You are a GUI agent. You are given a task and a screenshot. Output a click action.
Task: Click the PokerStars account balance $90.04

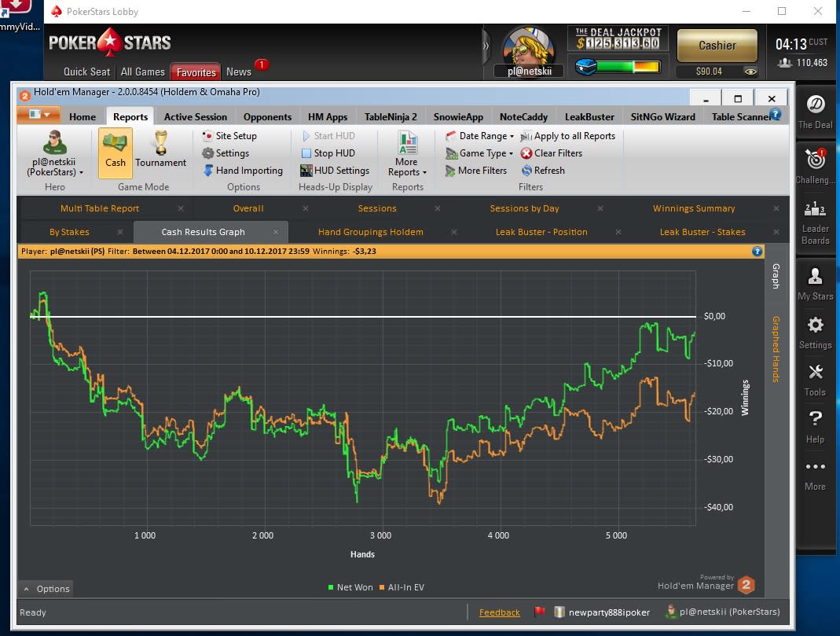(x=709, y=72)
